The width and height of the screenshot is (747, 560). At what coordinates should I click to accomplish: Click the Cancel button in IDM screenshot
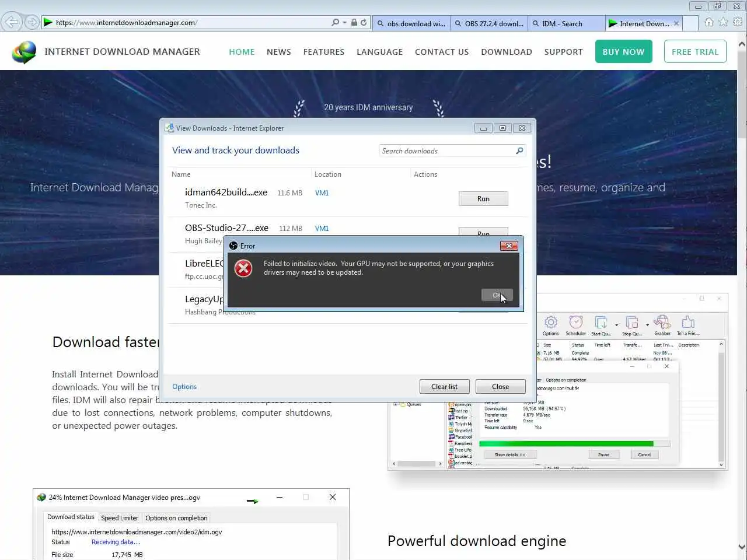click(644, 454)
